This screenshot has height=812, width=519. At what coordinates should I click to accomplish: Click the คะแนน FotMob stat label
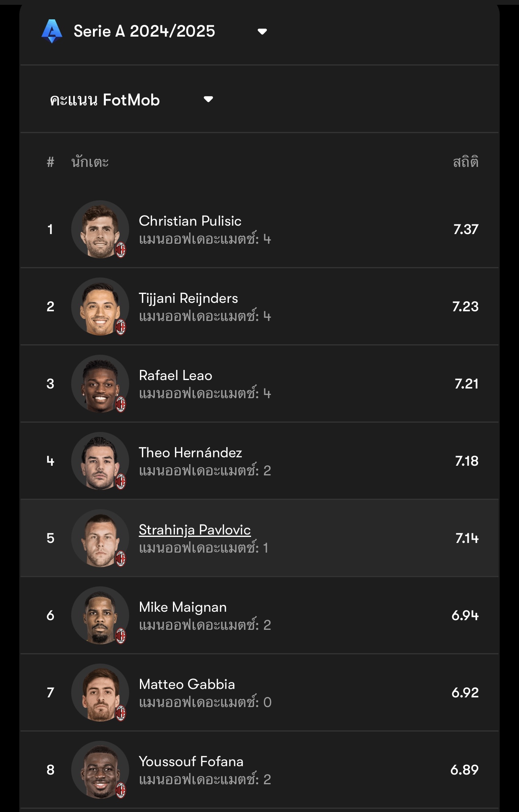tap(105, 100)
